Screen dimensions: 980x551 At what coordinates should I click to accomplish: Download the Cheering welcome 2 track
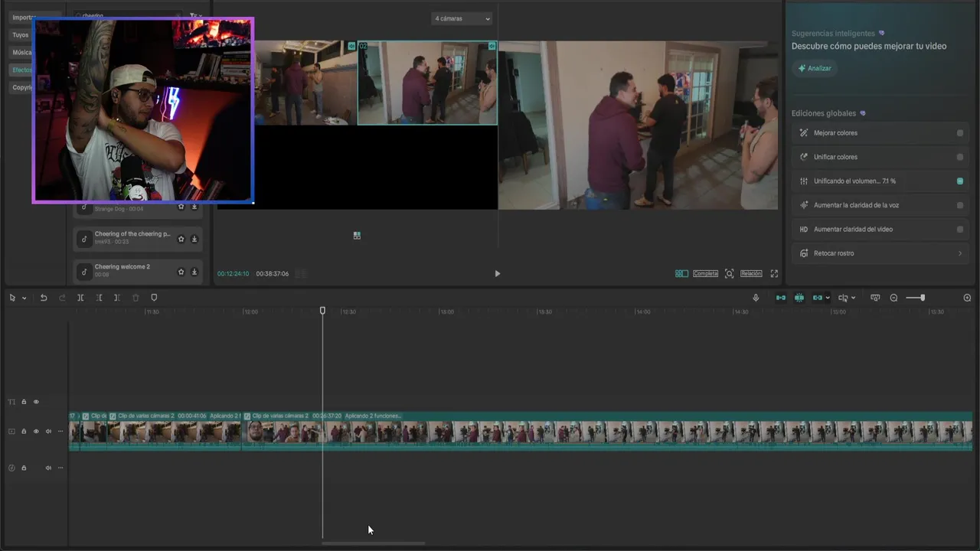(x=194, y=272)
